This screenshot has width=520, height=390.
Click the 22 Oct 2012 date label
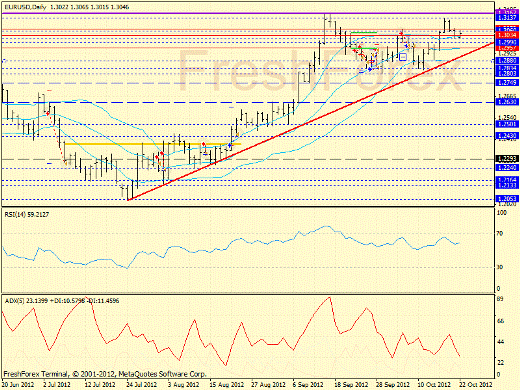pos(476,384)
